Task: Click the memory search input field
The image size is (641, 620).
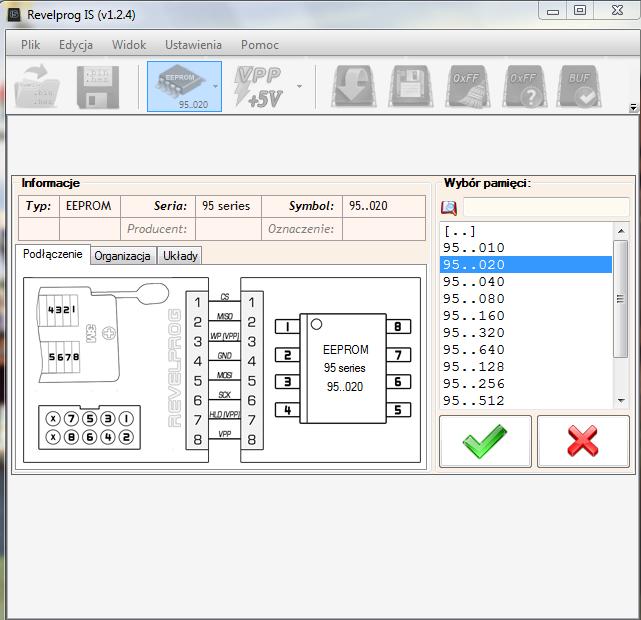Action: pyautogui.click(x=545, y=208)
